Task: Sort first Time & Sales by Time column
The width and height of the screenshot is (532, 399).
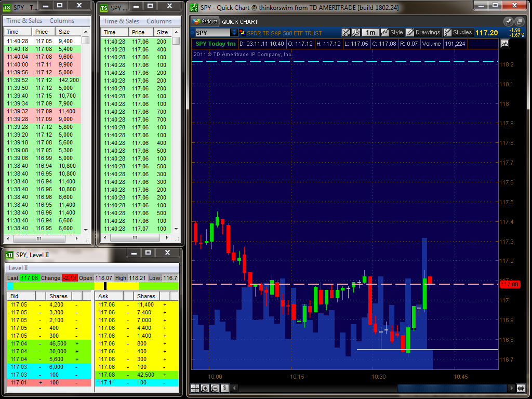Action: tap(18, 32)
